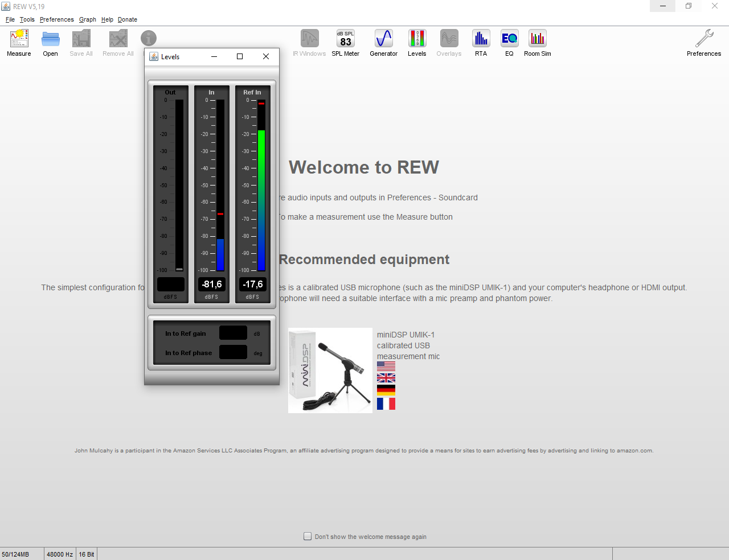
Task: Open the Overlays window
Action: [x=449, y=43]
